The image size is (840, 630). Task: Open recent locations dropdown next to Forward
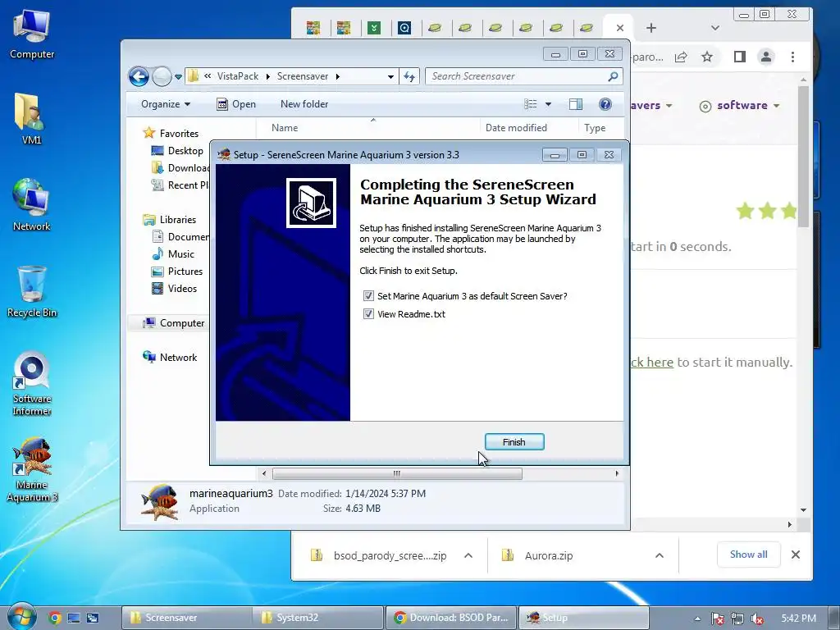coord(178,76)
